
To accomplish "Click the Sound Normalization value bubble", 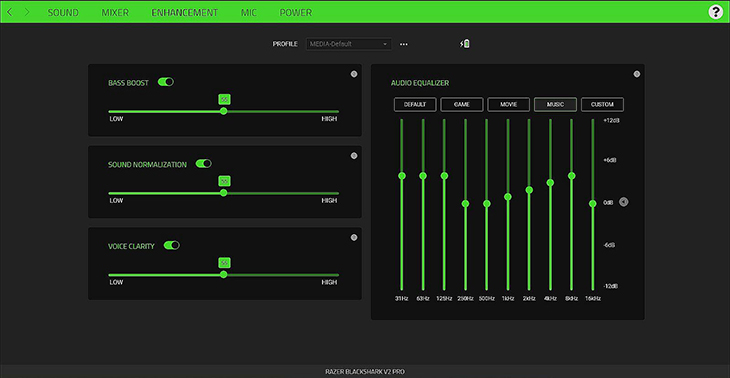I will click(x=224, y=181).
